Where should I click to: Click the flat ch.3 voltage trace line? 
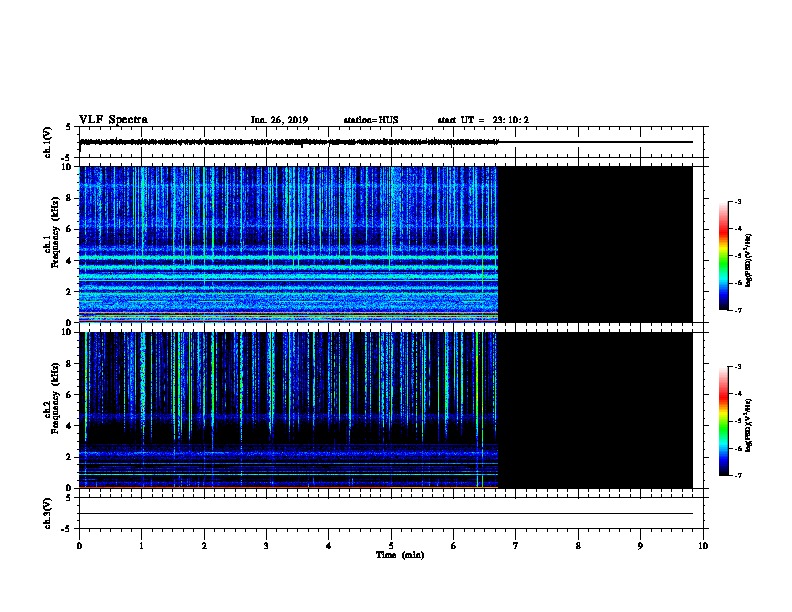coord(386,514)
